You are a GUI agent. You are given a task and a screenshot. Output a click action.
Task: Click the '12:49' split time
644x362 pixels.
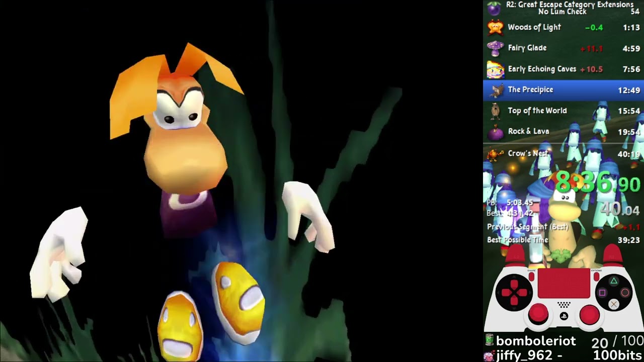(629, 90)
